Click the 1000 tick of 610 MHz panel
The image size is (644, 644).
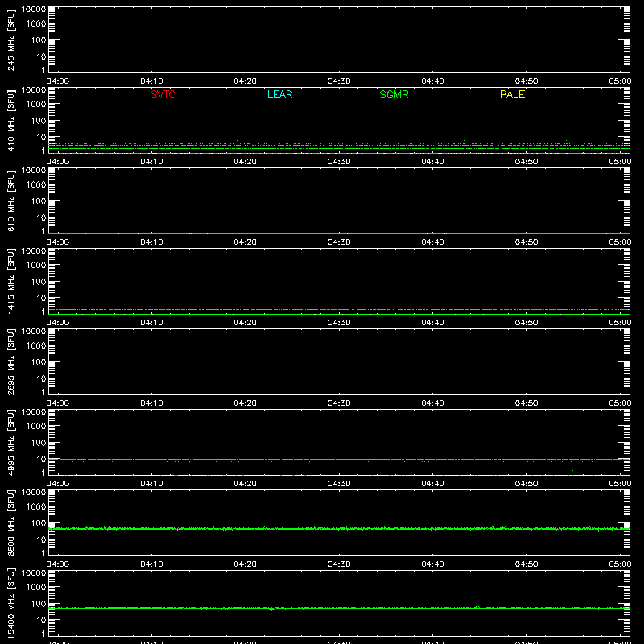[x=36, y=185]
